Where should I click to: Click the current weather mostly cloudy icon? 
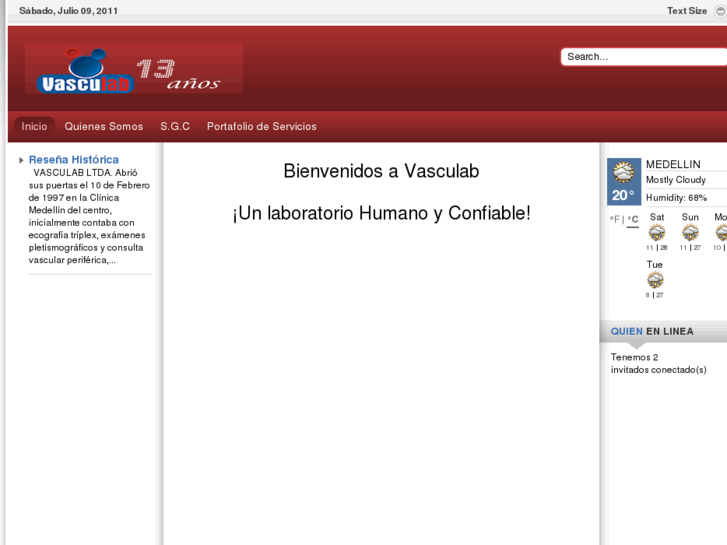tap(624, 173)
